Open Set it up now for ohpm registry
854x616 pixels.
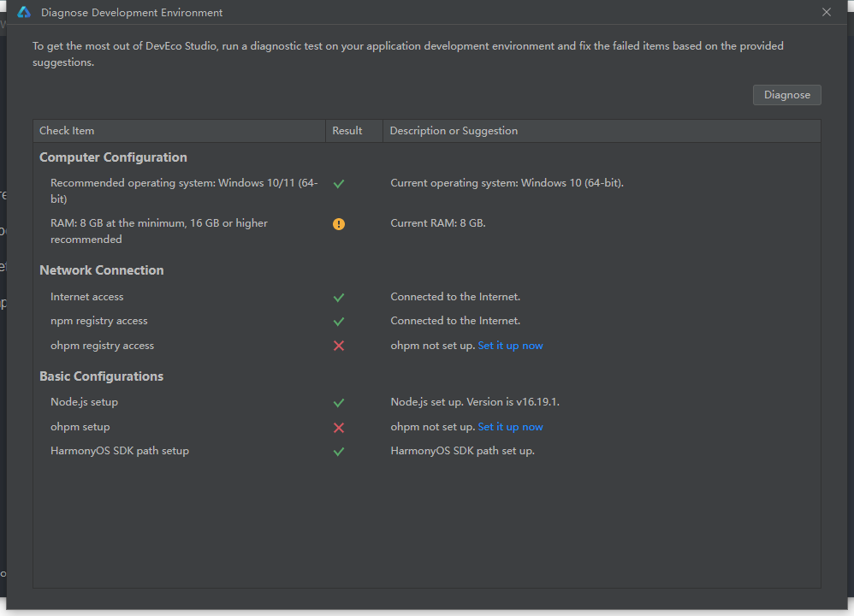[x=510, y=346]
